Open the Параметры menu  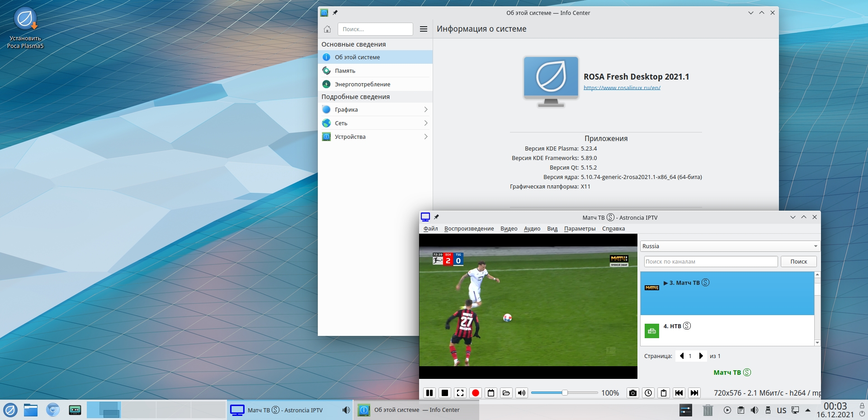(x=580, y=229)
